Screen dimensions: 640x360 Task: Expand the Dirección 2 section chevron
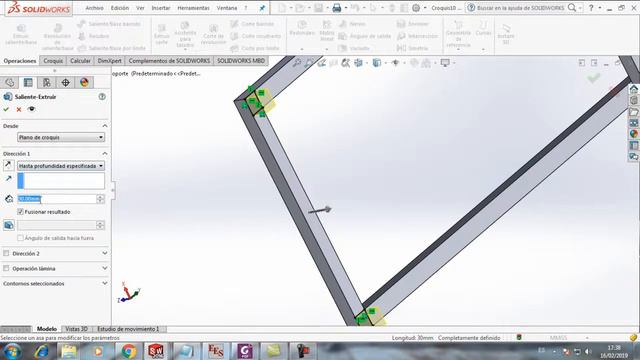pos(104,253)
